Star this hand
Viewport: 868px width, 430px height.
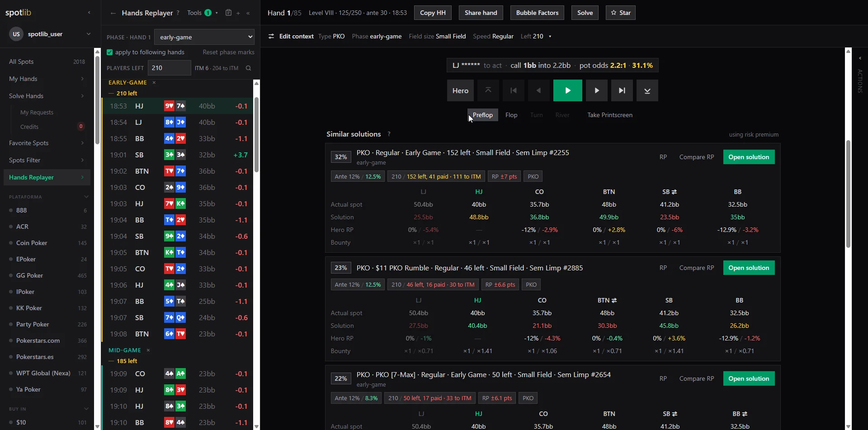[621, 13]
